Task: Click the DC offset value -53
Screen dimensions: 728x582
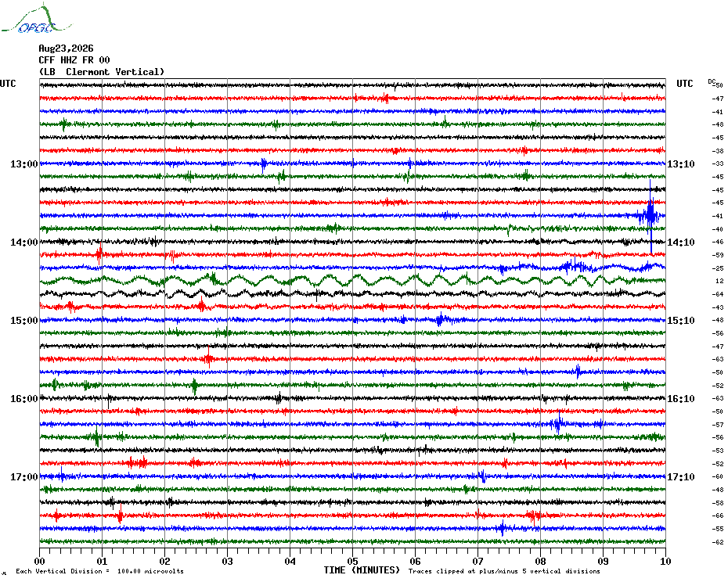Action: pyautogui.click(x=718, y=451)
